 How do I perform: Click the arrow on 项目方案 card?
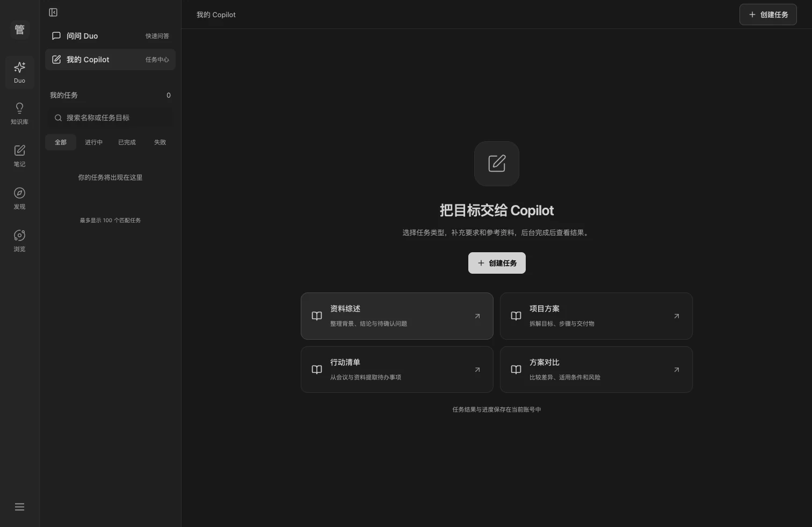pos(677,316)
